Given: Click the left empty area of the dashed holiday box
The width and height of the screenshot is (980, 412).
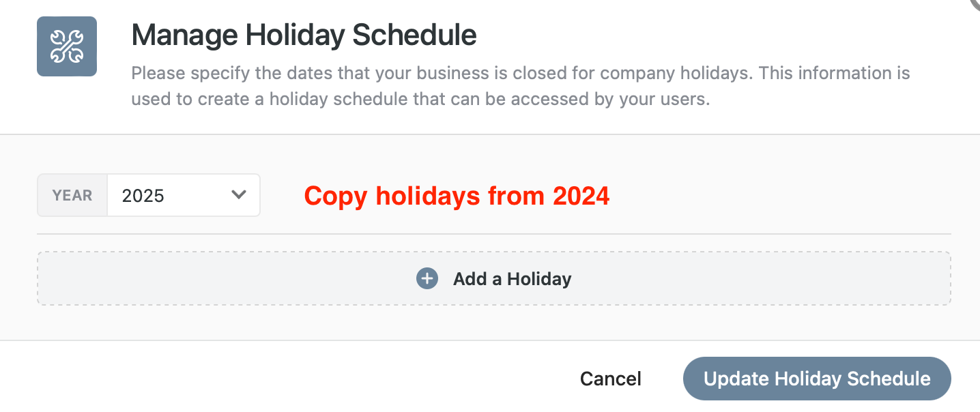Looking at the screenshot, I should pos(205,278).
